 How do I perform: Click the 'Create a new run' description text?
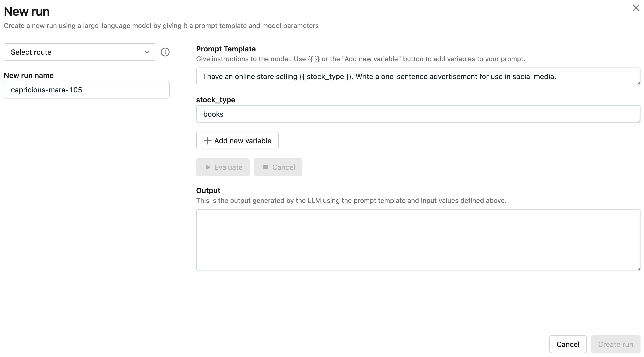tap(161, 26)
